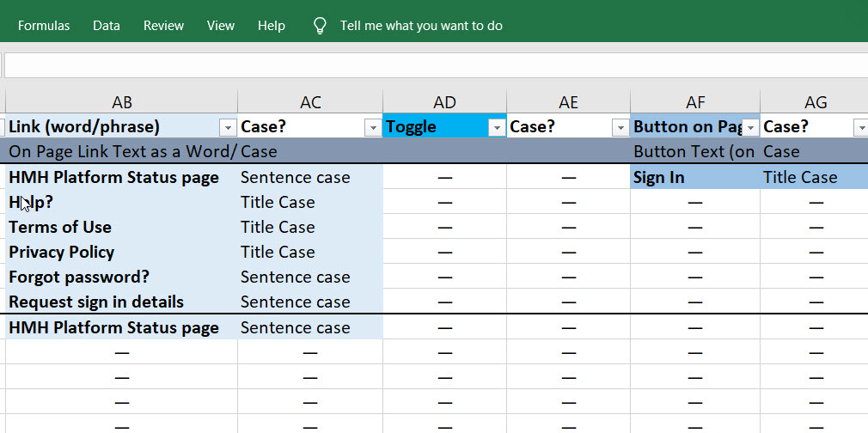868x433 pixels.
Task: Open the Help tab
Action: tap(272, 26)
